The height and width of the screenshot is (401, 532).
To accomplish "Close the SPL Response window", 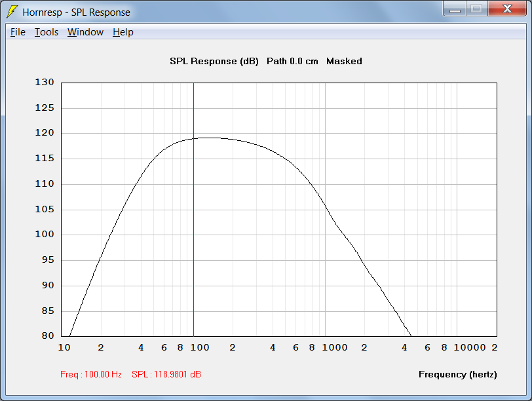I will (x=507, y=9).
